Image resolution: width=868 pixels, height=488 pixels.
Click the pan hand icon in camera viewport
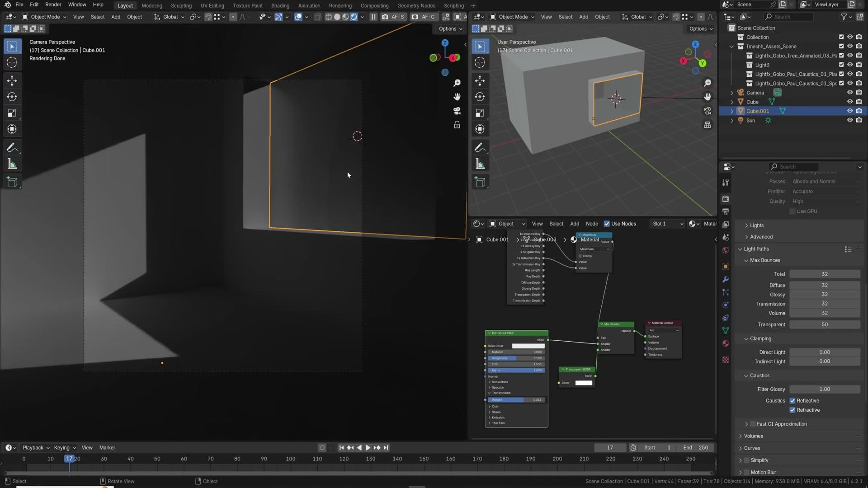click(457, 97)
